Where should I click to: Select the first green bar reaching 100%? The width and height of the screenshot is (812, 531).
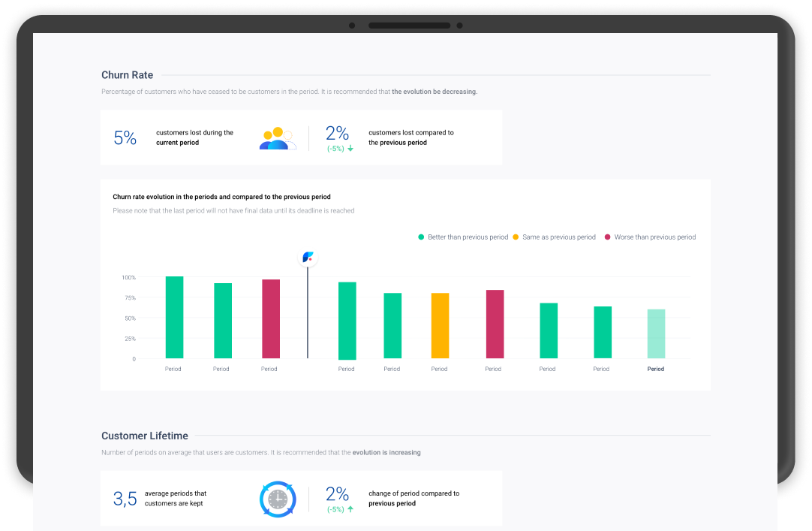tap(174, 317)
